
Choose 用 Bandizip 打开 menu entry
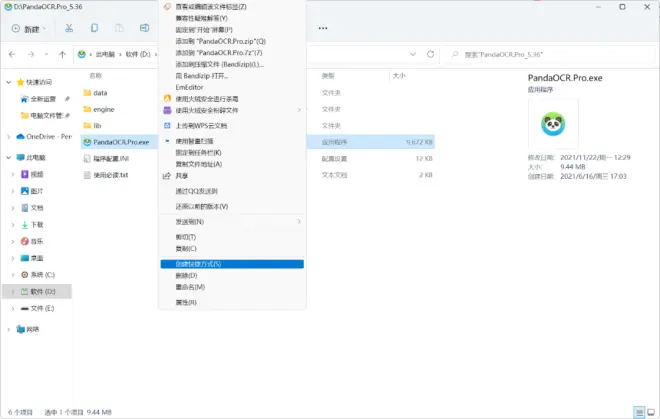pyautogui.click(x=232, y=76)
